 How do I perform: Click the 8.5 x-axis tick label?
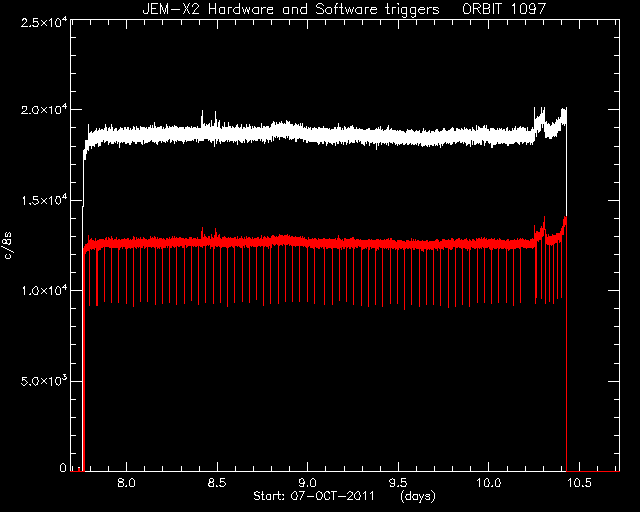(217, 483)
